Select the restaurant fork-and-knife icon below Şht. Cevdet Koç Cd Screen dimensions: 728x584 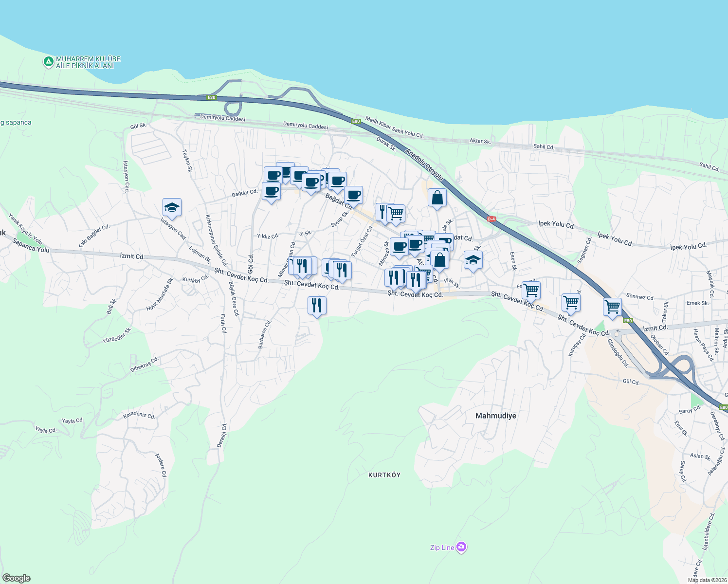[316, 304]
